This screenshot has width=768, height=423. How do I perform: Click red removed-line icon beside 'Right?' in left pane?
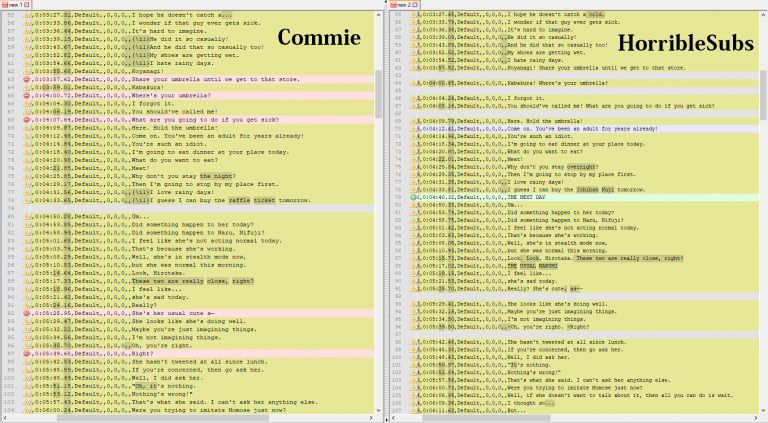pyautogui.click(x=26, y=353)
